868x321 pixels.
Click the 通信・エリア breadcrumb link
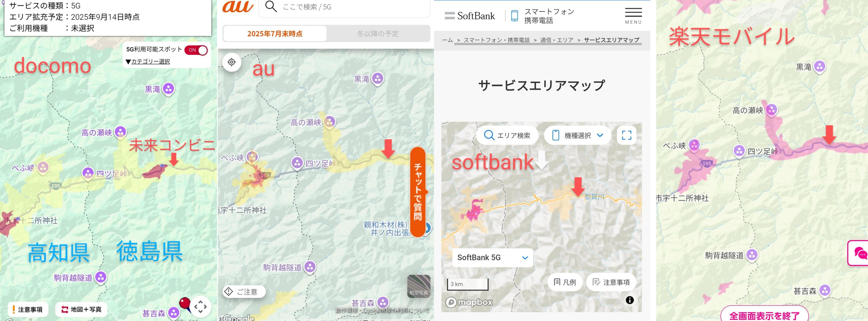tap(556, 40)
